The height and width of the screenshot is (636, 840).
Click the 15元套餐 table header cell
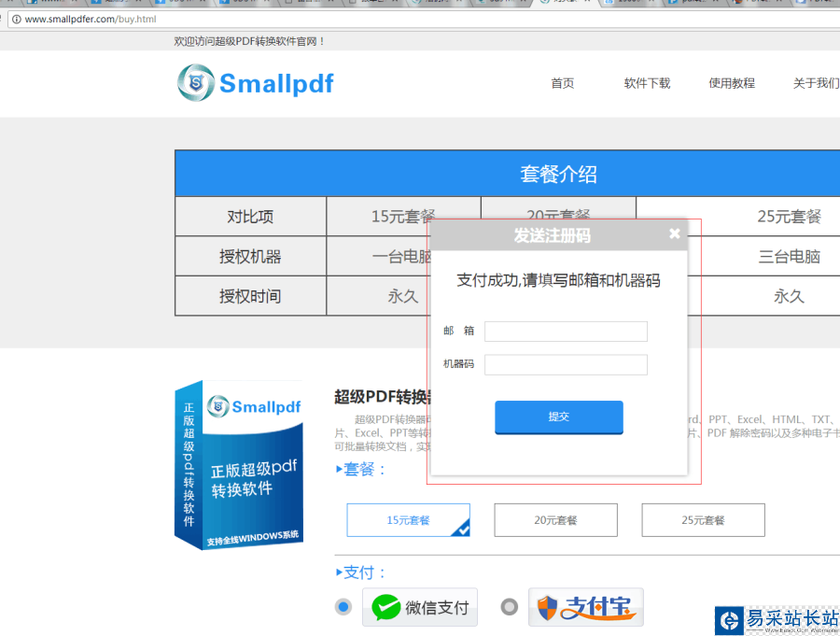403,216
